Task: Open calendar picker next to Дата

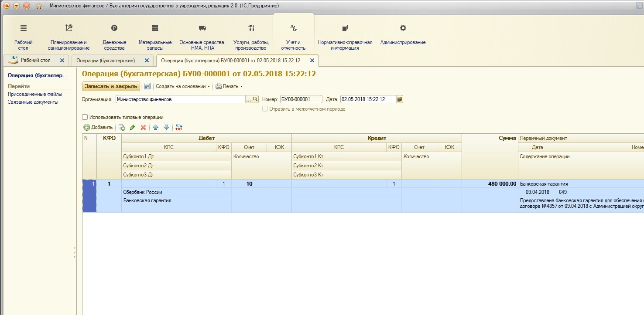Action: 400,99
